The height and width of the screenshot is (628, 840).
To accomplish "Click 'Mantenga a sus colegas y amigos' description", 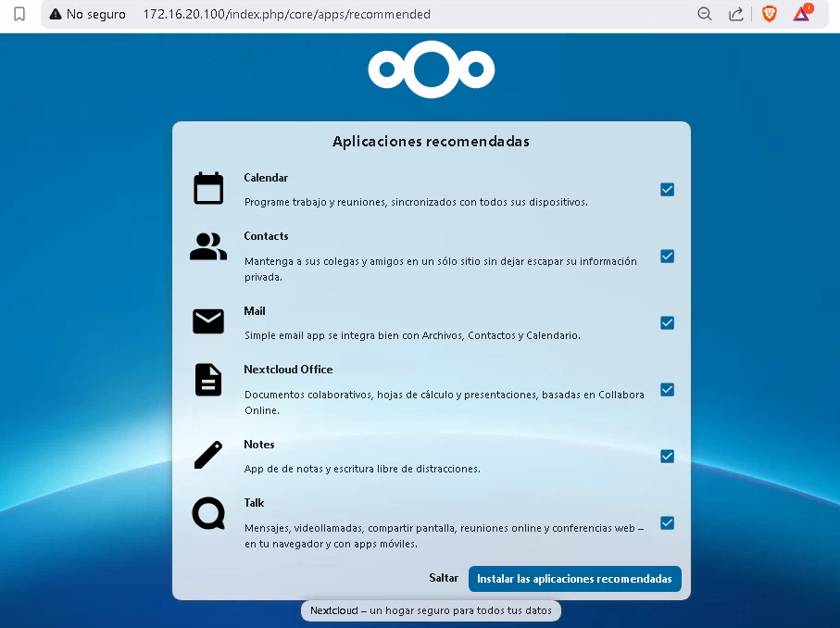I will click(x=441, y=269).
